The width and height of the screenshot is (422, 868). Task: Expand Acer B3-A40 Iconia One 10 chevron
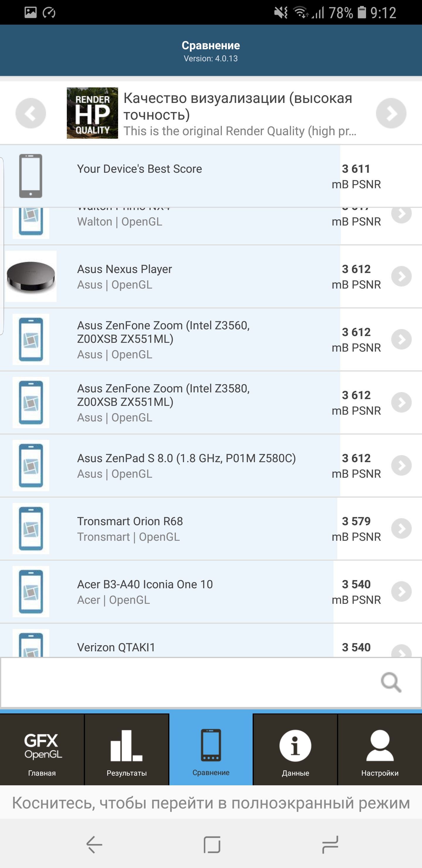[x=401, y=591]
